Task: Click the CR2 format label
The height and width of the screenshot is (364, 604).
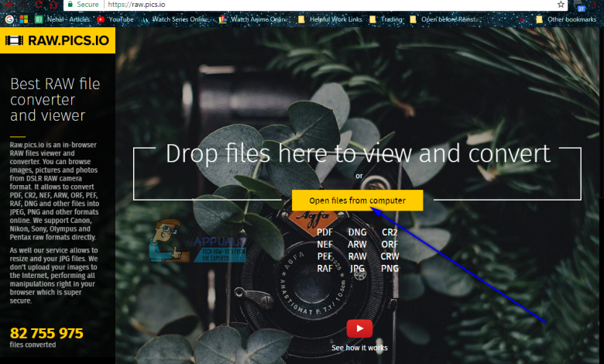Action: [390, 232]
